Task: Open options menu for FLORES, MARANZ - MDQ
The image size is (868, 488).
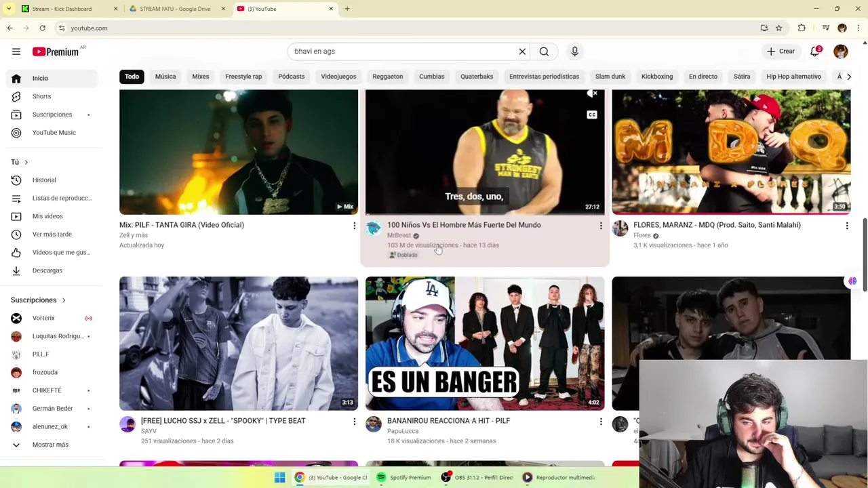Action: tap(846, 226)
